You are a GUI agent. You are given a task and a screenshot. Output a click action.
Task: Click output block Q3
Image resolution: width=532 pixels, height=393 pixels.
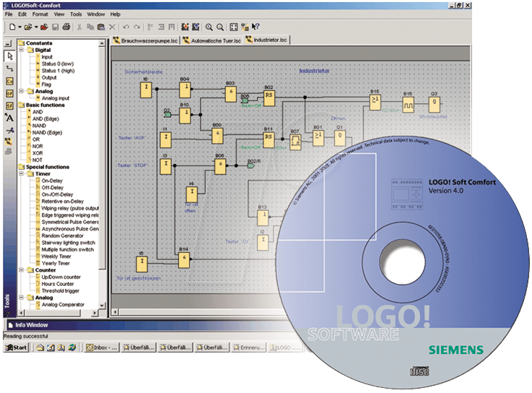(435, 104)
